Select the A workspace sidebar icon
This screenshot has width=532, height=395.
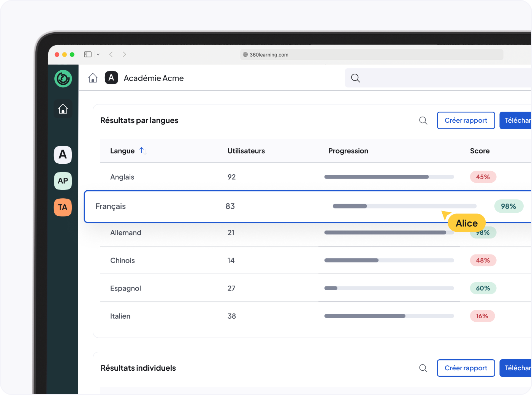(63, 155)
